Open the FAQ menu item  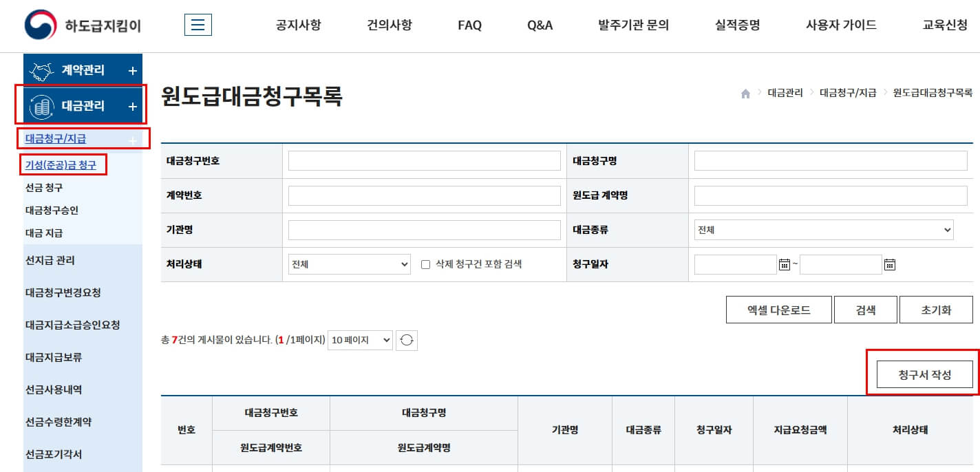coord(469,25)
